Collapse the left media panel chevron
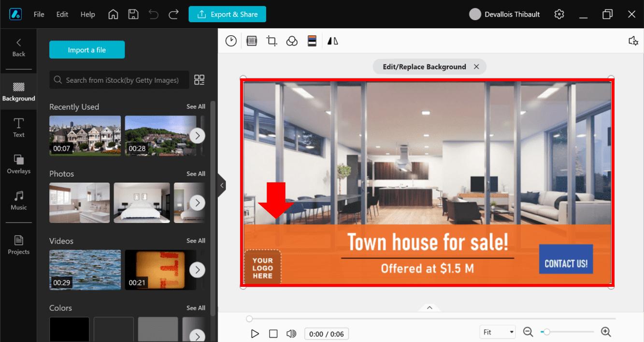The image size is (644, 342). click(222, 185)
